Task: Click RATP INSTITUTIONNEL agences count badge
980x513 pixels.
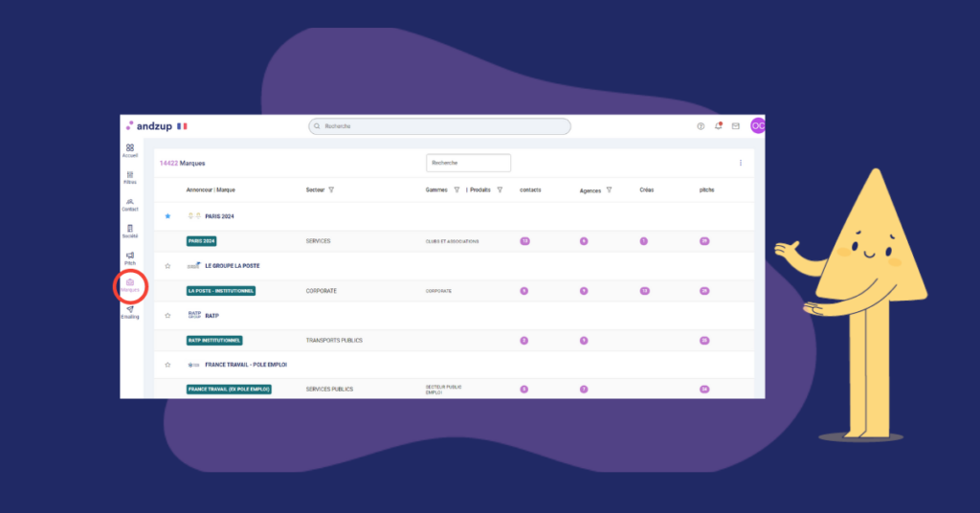Action: [x=584, y=341]
